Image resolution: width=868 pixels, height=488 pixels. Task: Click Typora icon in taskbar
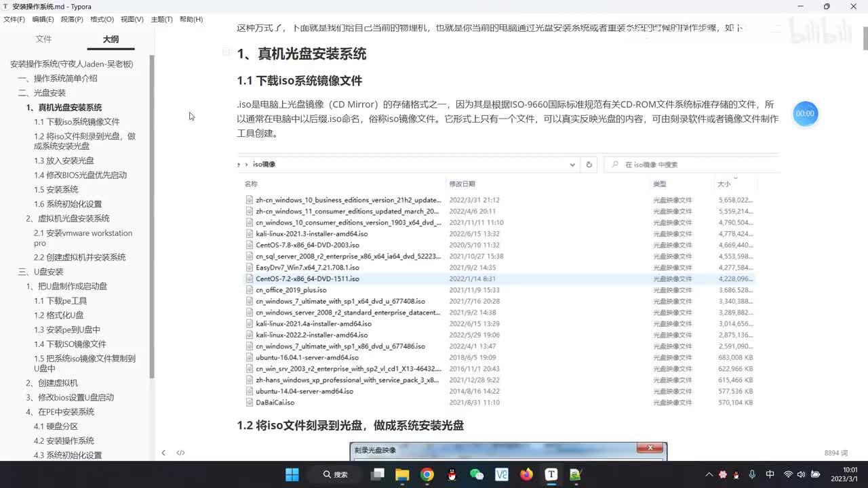tap(551, 474)
